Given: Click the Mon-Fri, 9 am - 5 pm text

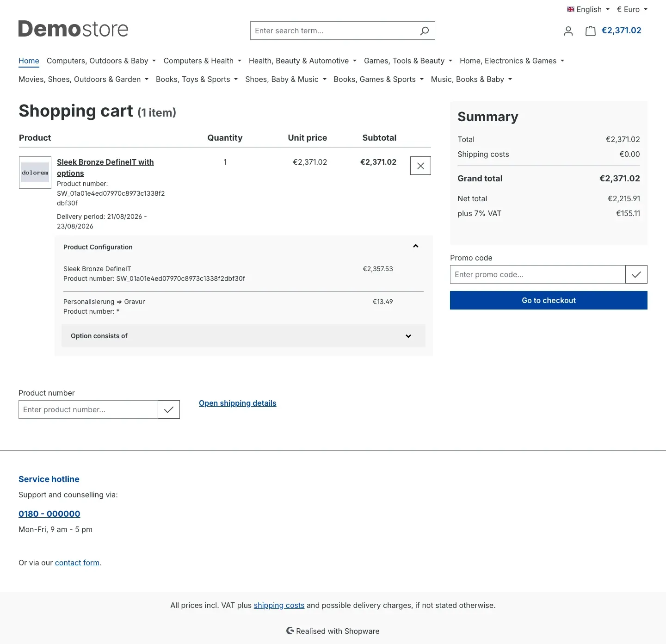Looking at the screenshot, I should 55,529.
